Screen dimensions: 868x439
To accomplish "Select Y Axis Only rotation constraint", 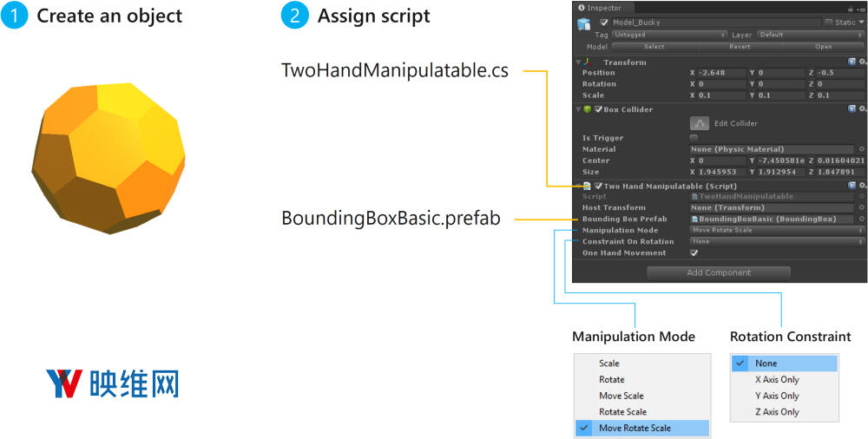I will (777, 396).
